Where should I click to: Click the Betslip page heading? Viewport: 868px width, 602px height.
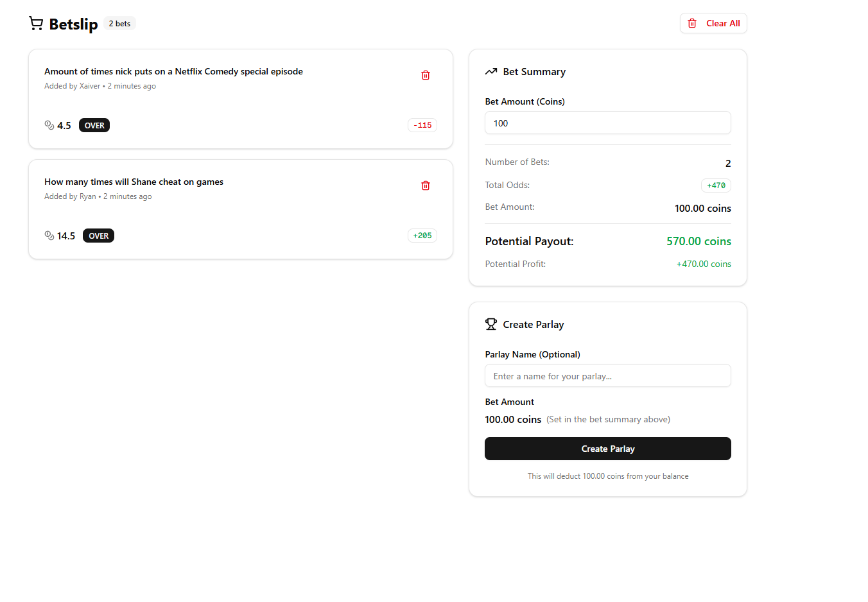73,24
